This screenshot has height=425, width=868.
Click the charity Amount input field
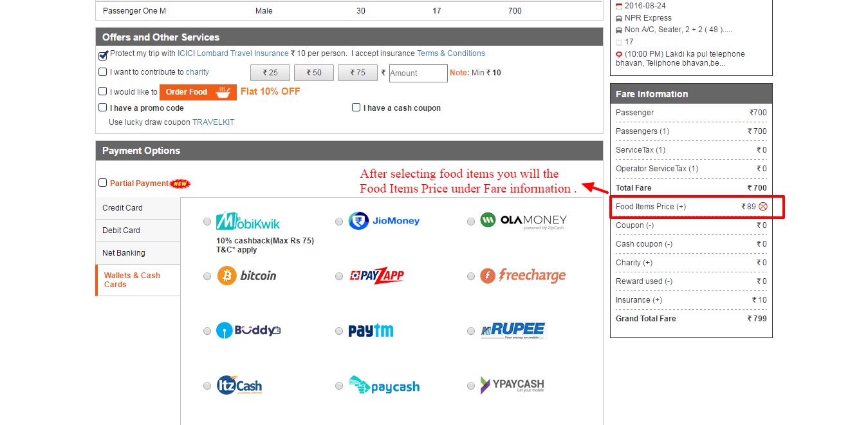pyautogui.click(x=418, y=73)
